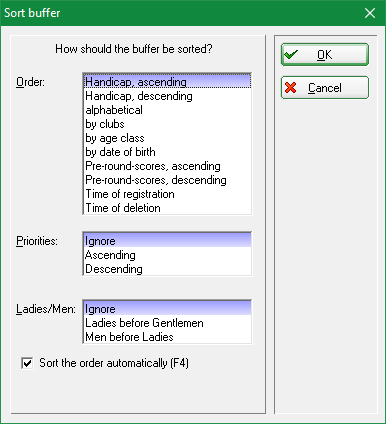
Task: Select Handicap, ascending in Order list
Action: pyautogui.click(x=167, y=82)
